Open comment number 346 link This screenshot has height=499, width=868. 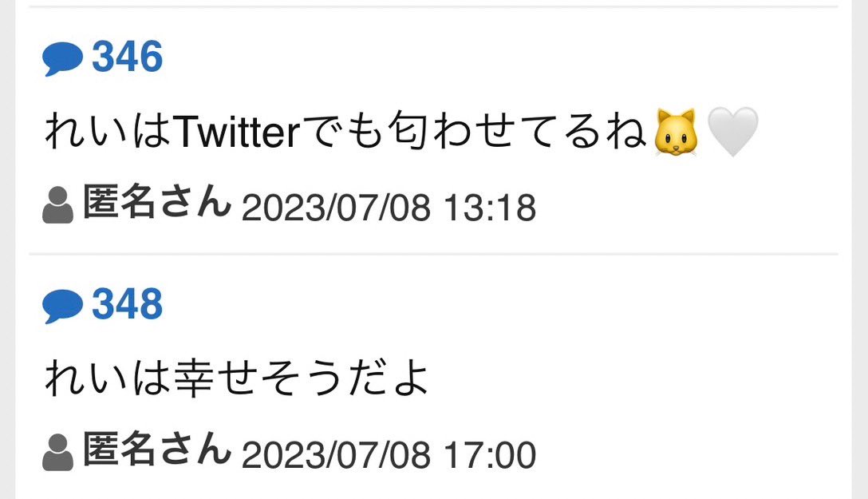pos(128,57)
